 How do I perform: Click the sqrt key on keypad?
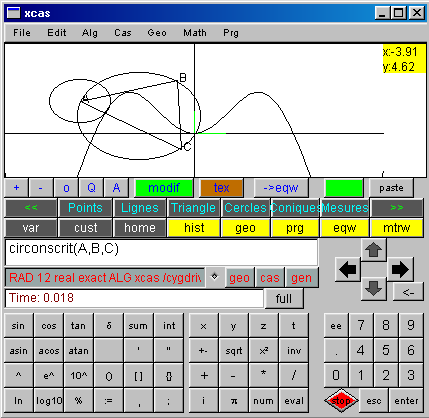point(234,350)
